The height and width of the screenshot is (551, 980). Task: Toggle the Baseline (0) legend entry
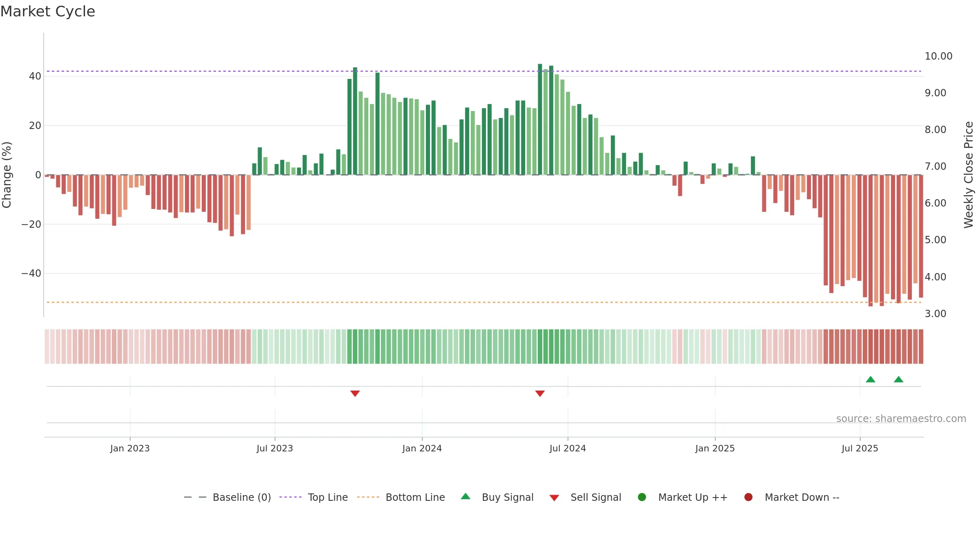pyautogui.click(x=227, y=497)
